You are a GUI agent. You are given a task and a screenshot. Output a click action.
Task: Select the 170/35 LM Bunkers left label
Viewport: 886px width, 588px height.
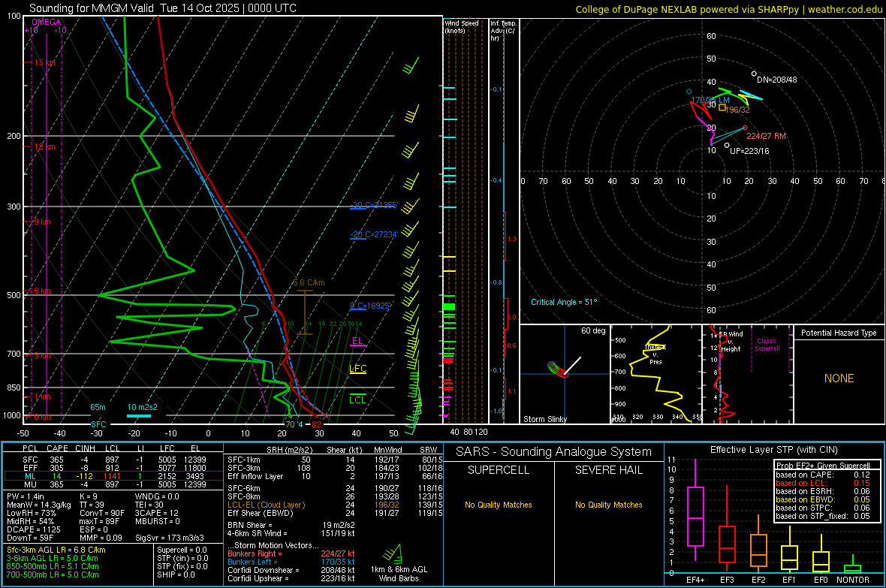[710, 100]
